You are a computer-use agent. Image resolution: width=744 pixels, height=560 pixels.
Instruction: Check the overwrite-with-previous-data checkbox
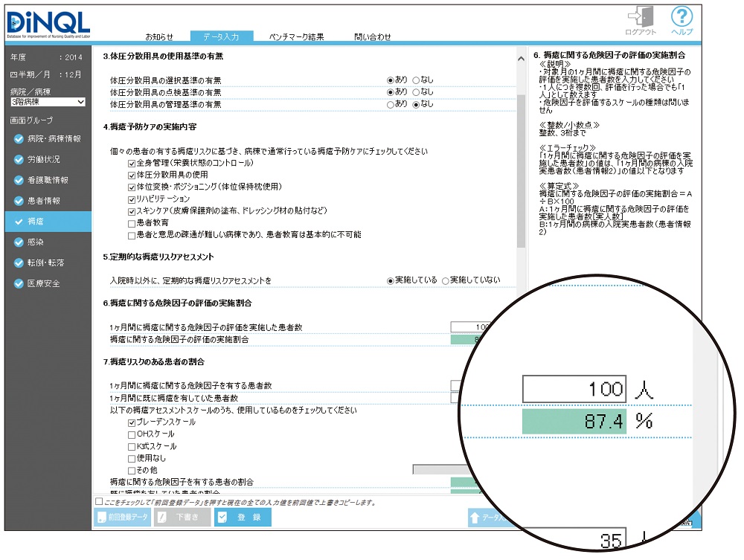(99, 502)
